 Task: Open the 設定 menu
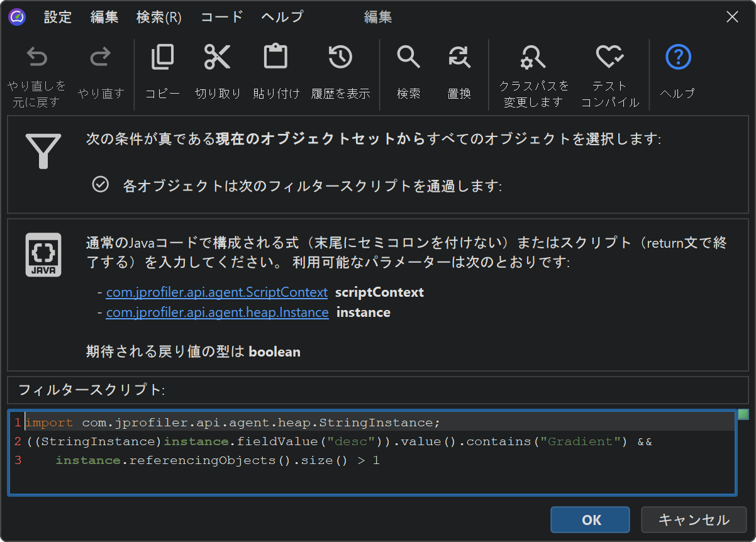click(58, 17)
